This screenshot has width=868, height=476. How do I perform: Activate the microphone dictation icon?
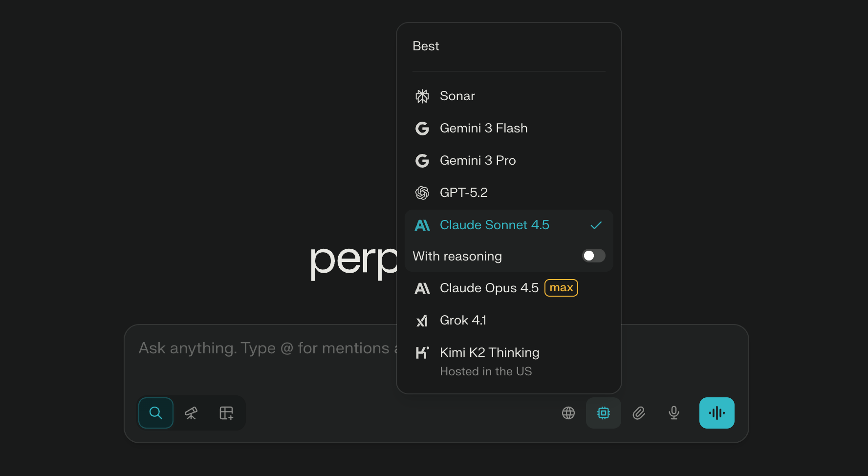click(674, 413)
